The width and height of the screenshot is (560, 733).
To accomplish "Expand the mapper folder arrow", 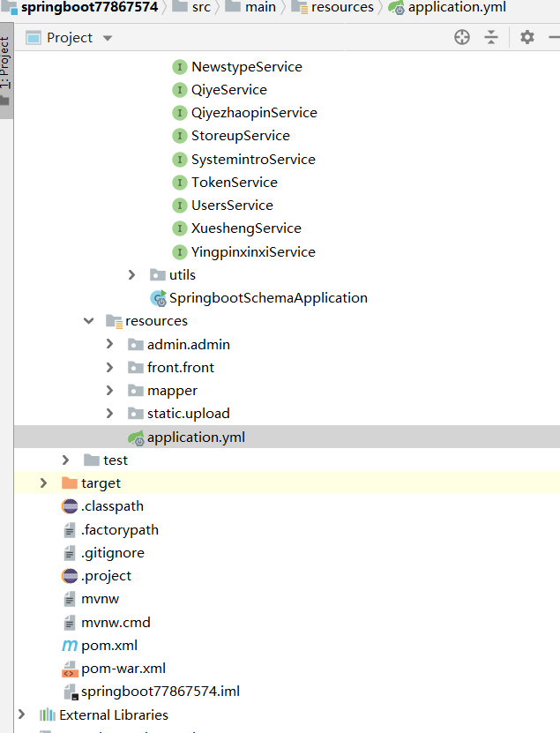I will click(109, 391).
